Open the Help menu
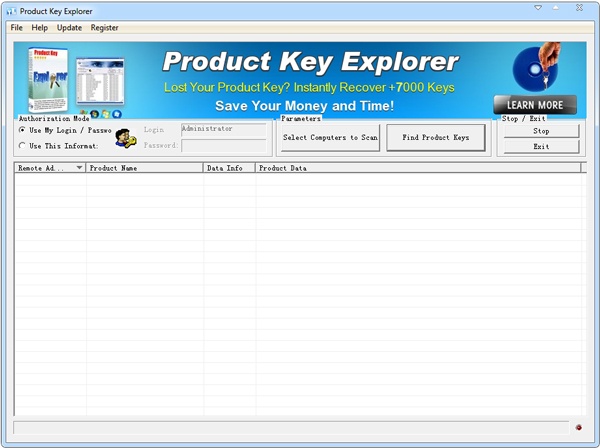Screen dimensions: 600x448 [x=39, y=28]
